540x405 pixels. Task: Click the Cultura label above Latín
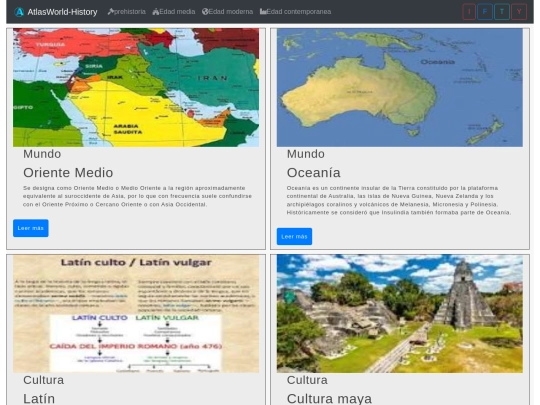point(43,380)
